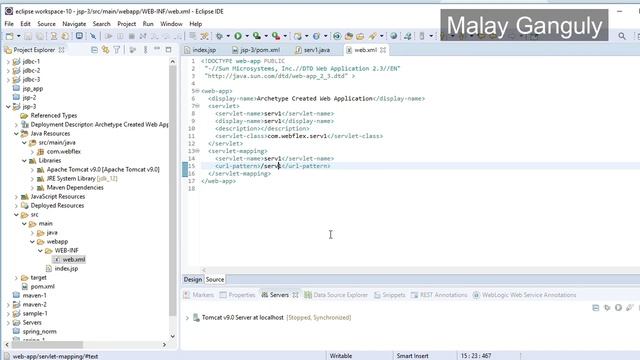Click the Tomcat server icon in Servers view

click(196, 317)
